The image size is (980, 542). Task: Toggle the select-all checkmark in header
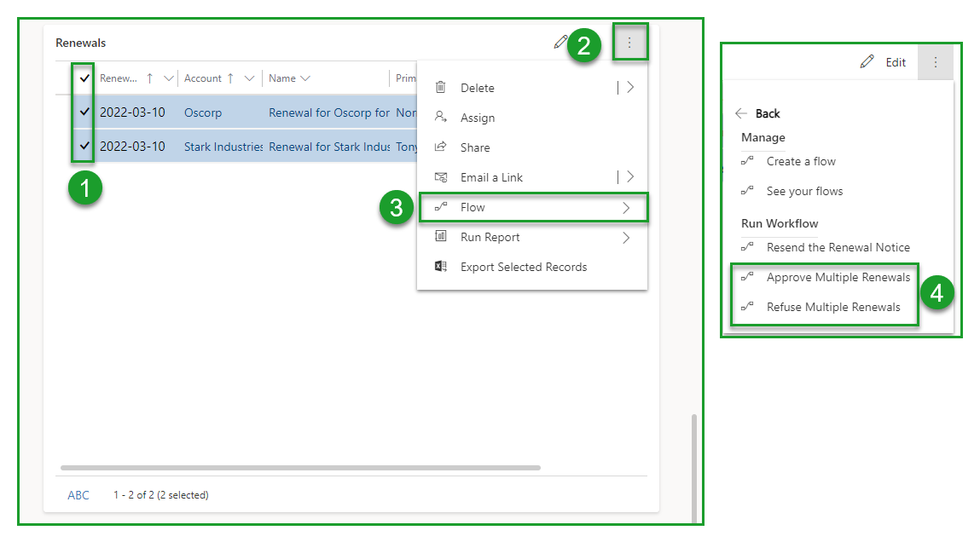(x=84, y=78)
